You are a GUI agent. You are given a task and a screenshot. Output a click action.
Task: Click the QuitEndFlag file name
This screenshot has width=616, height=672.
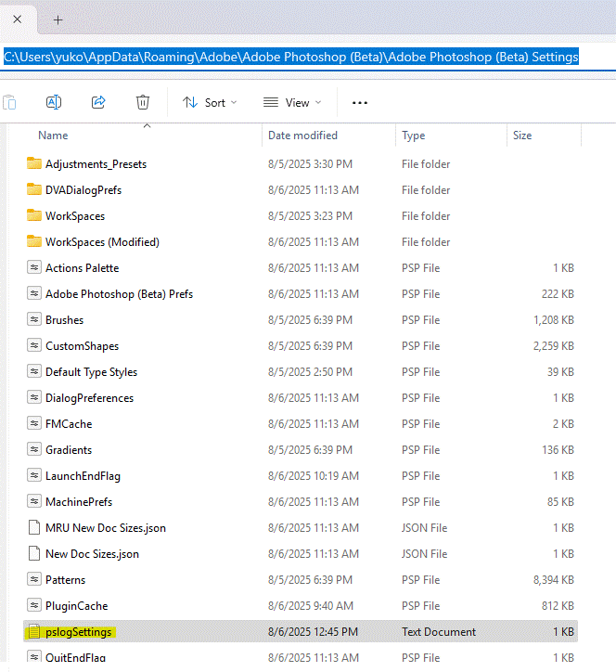coord(75,657)
